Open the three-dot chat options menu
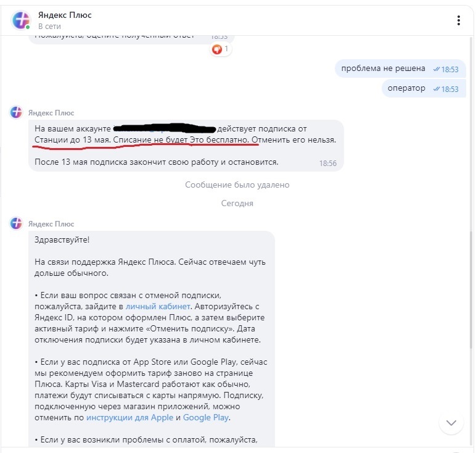Screen dimensions: 476x453 click(x=459, y=21)
